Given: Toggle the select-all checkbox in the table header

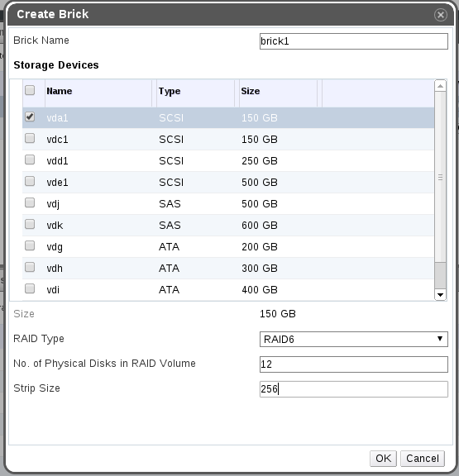Looking at the screenshot, I should point(30,90).
